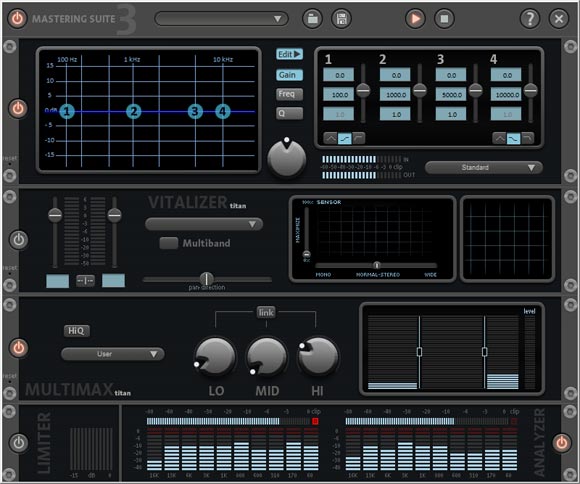Select the Gain edit mode
The height and width of the screenshot is (484, 580).
[289, 75]
